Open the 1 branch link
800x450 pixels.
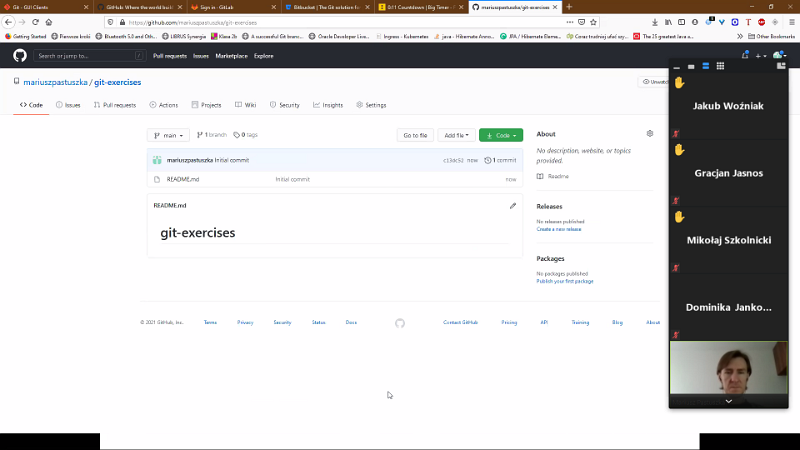coord(212,135)
